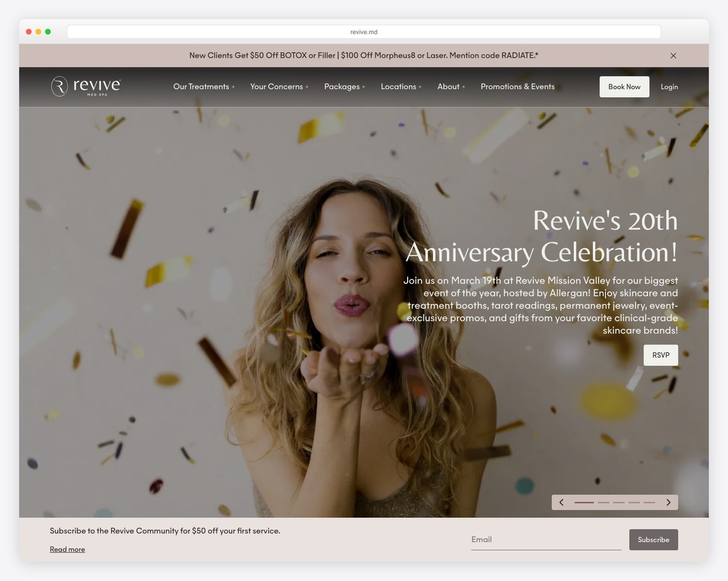
Task: Click the Login link
Action: coord(669,86)
